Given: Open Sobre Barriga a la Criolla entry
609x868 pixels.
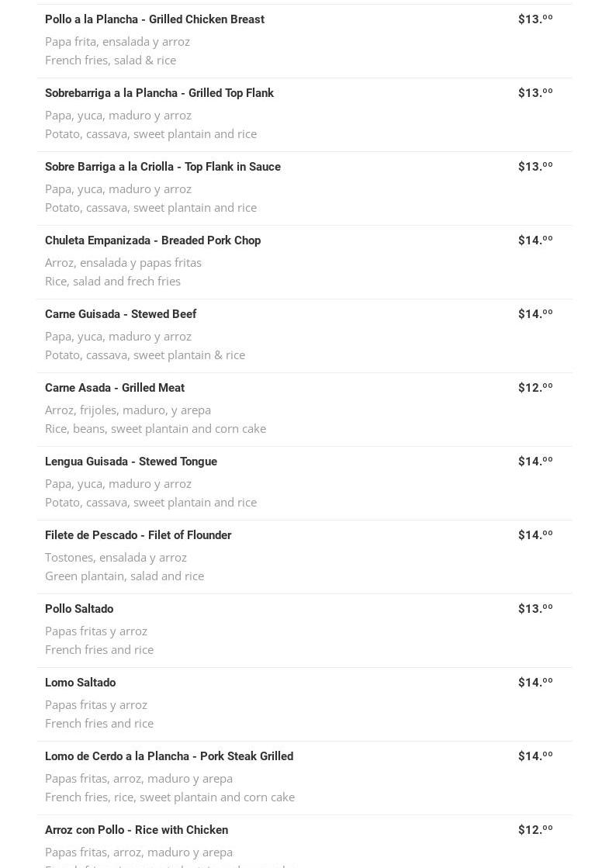Looking at the screenshot, I should 163,167.
